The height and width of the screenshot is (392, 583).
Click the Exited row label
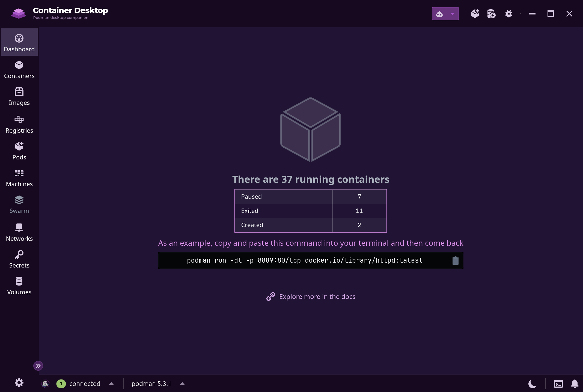(250, 211)
